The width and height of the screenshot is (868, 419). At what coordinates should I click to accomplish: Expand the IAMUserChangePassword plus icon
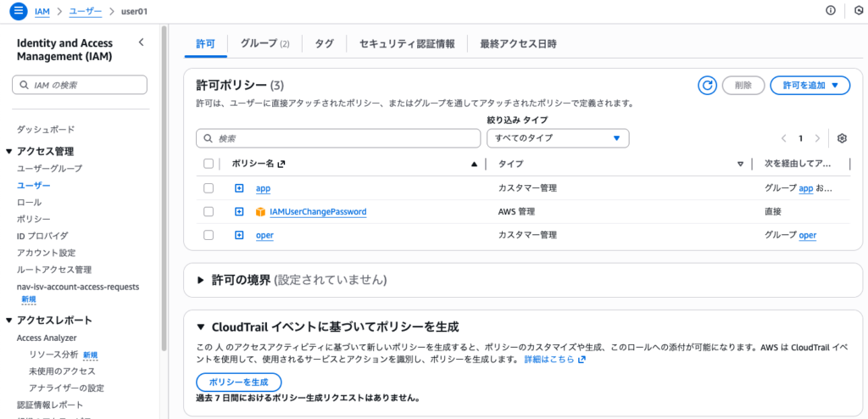coord(239,211)
